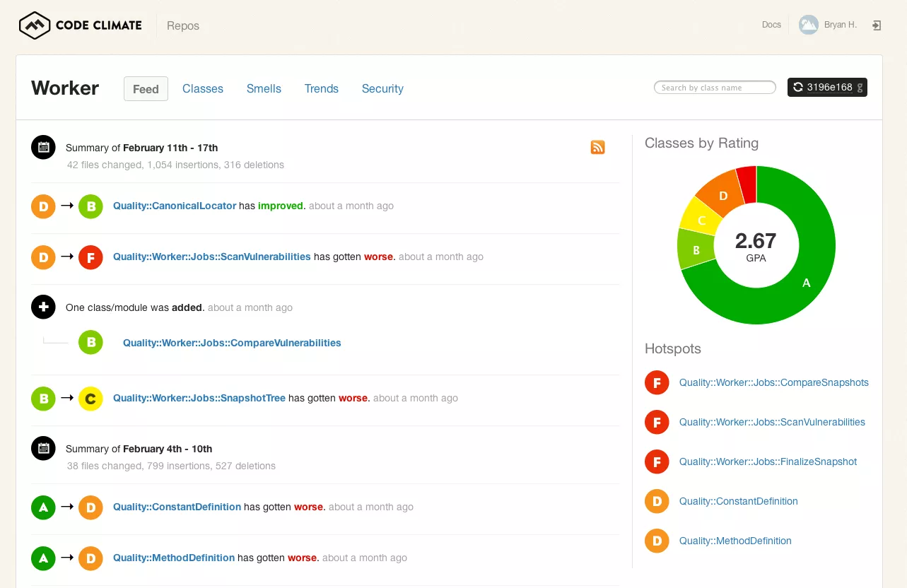Open the Docs page
Image resolution: width=907 pixels, height=588 pixels.
coord(771,24)
